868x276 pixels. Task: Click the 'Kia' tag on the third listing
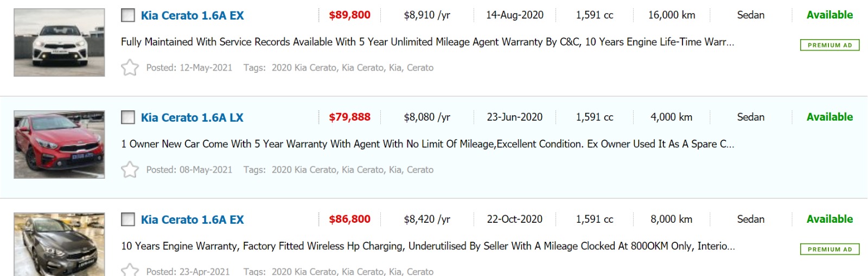click(395, 272)
